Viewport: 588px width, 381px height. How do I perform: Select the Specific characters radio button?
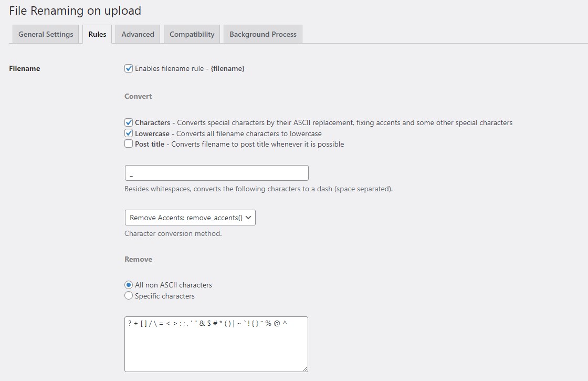tap(129, 296)
